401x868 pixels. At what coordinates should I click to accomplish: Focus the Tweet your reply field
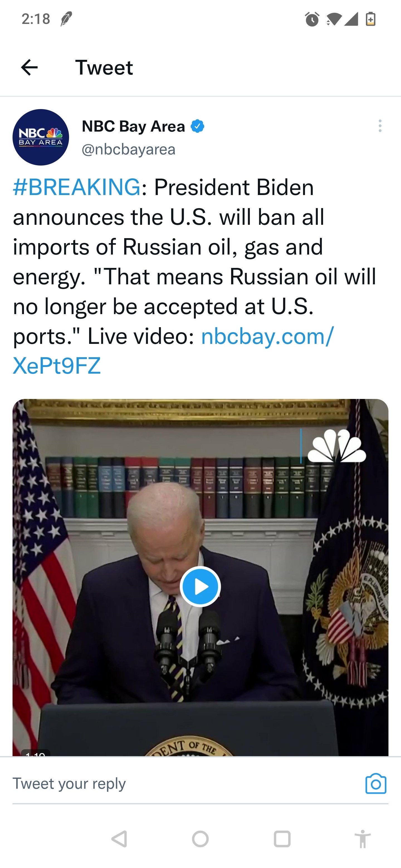pos(169,783)
